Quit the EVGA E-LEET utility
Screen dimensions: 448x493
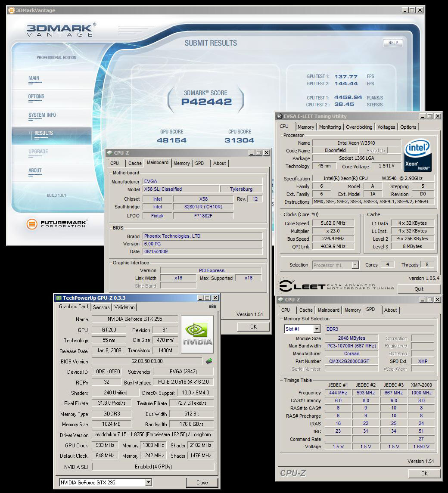419,289
